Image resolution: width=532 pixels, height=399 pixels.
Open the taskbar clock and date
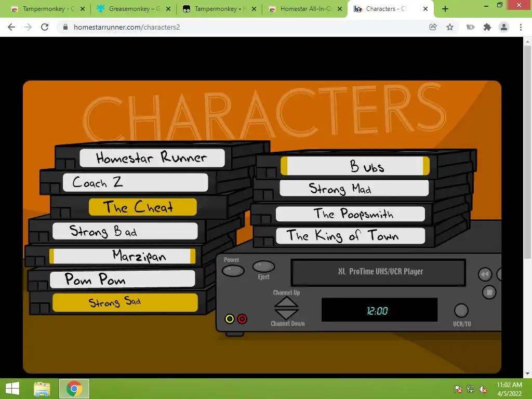click(509, 389)
